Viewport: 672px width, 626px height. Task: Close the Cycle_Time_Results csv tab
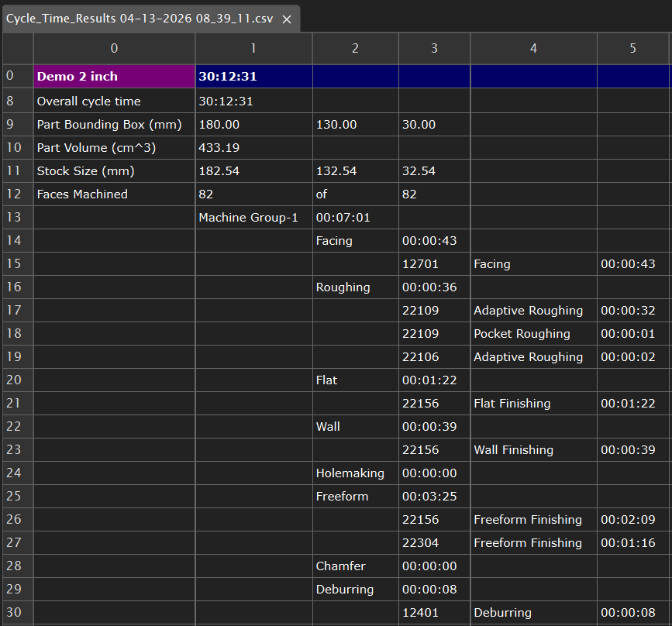tap(287, 19)
